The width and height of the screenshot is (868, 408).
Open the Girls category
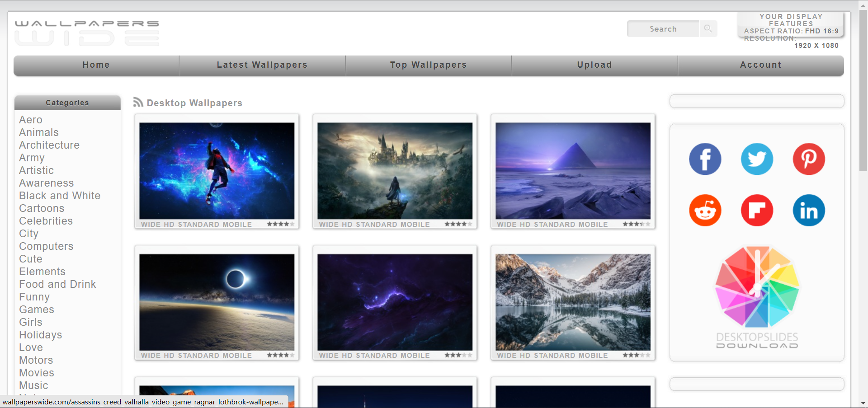31,322
